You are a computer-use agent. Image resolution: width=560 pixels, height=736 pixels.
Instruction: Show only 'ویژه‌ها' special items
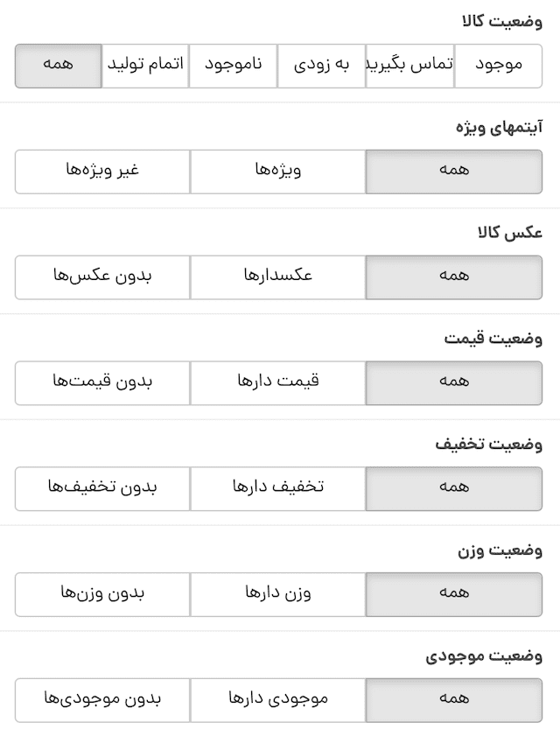(x=277, y=172)
